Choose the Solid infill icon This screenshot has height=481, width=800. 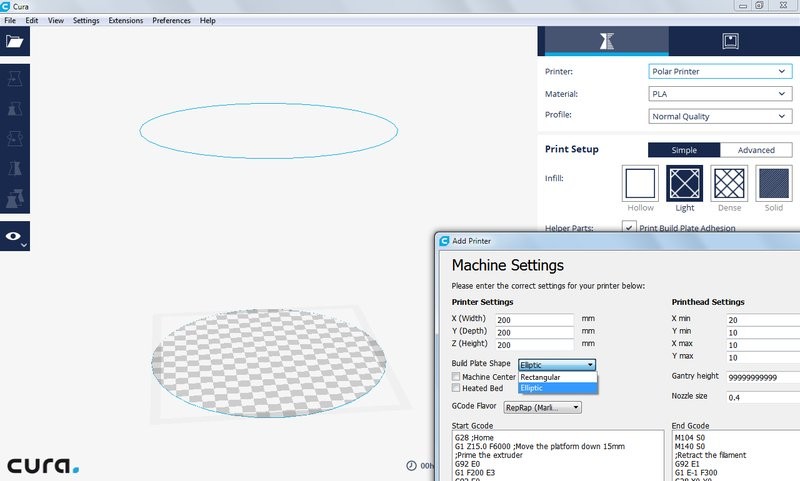pos(774,183)
